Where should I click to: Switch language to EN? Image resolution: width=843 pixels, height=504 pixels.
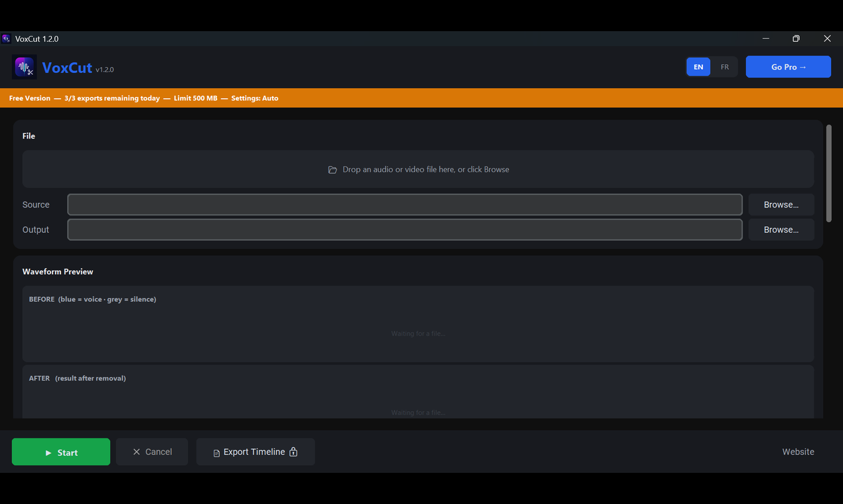tap(698, 67)
